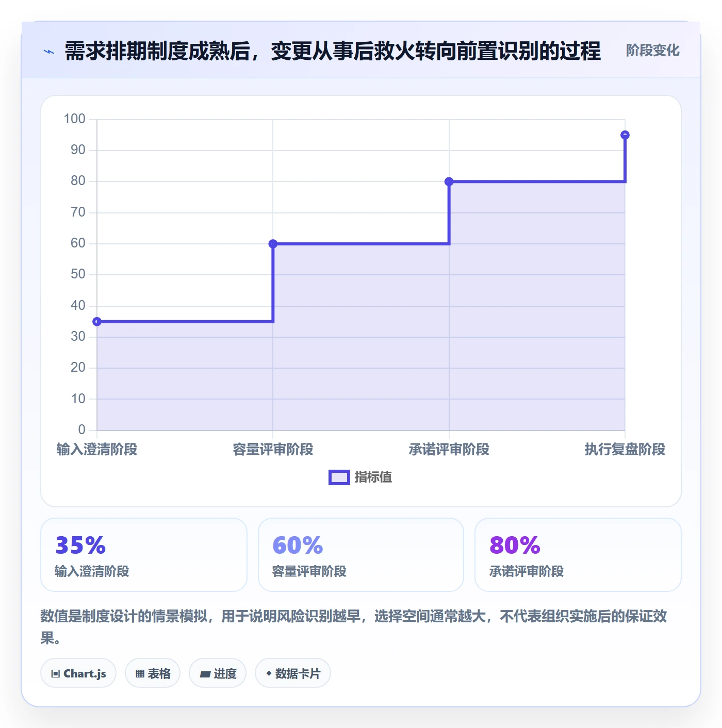Click x-axis label 承诺评审阶段
This screenshot has height=728, width=722.
point(449,450)
